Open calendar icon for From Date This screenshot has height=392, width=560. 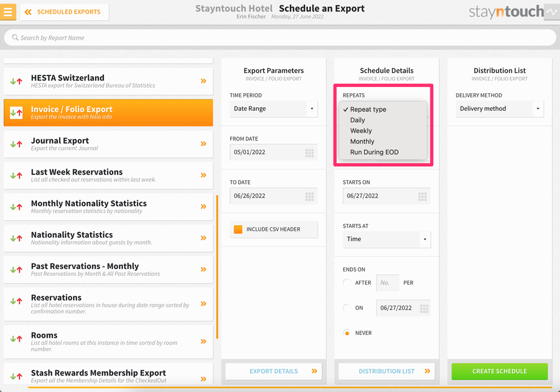click(310, 153)
